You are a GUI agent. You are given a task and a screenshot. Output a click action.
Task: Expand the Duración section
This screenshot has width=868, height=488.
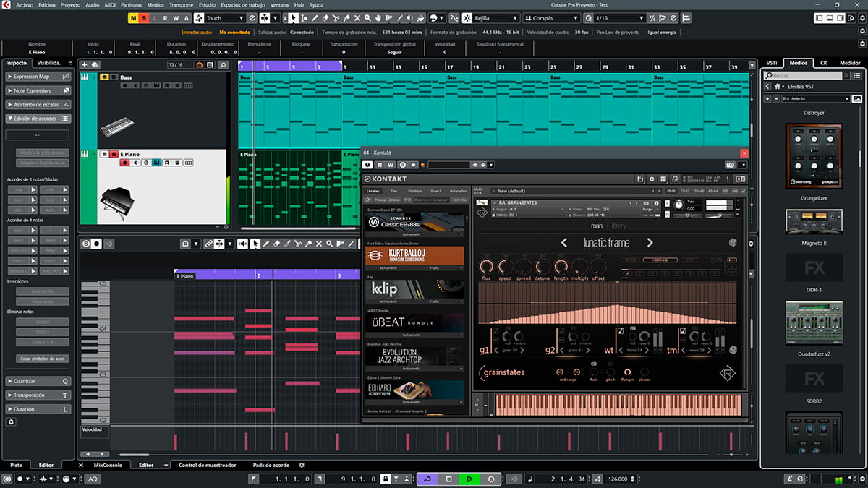38,409
